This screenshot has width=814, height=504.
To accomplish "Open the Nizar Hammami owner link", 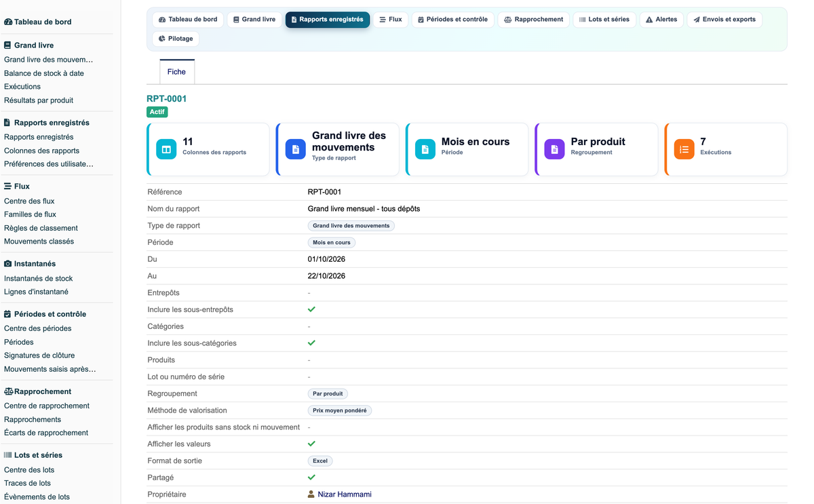I will (x=345, y=495).
